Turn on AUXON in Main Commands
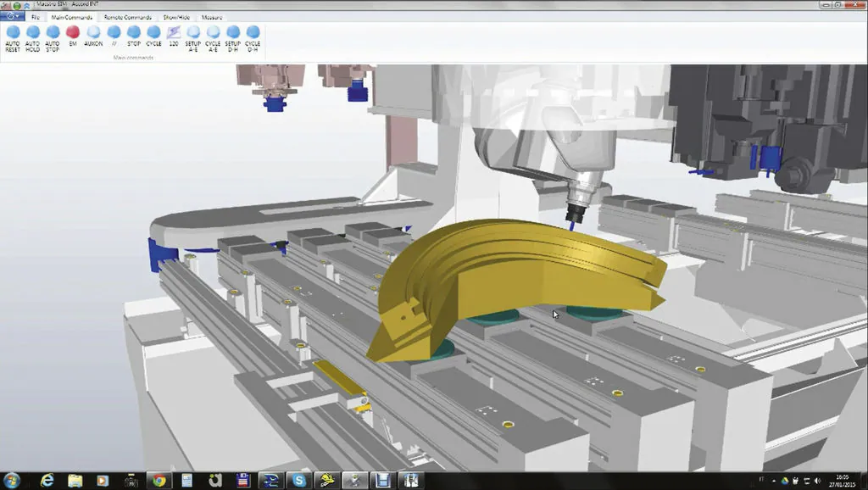 pyautogui.click(x=93, y=32)
